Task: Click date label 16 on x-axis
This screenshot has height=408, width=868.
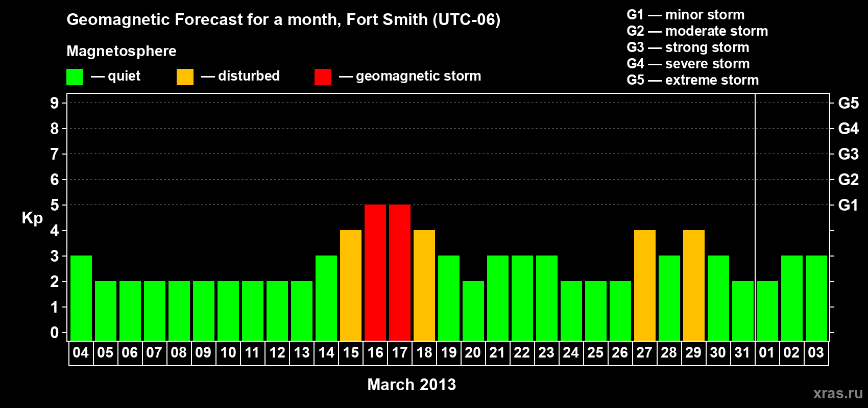Action: 375,352
